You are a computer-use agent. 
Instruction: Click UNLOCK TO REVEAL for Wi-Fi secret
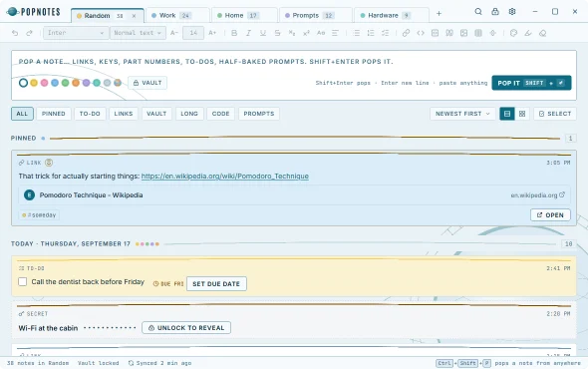pos(186,328)
